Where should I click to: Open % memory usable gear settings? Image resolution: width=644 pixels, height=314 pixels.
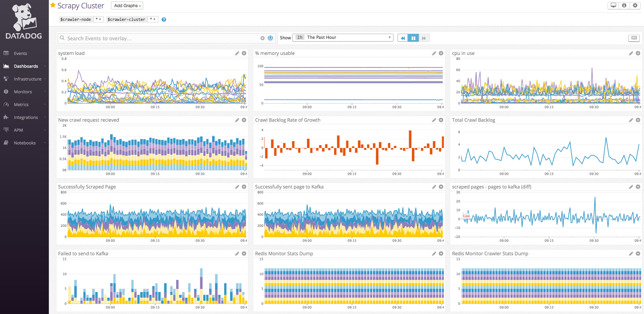[x=441, y=53]
